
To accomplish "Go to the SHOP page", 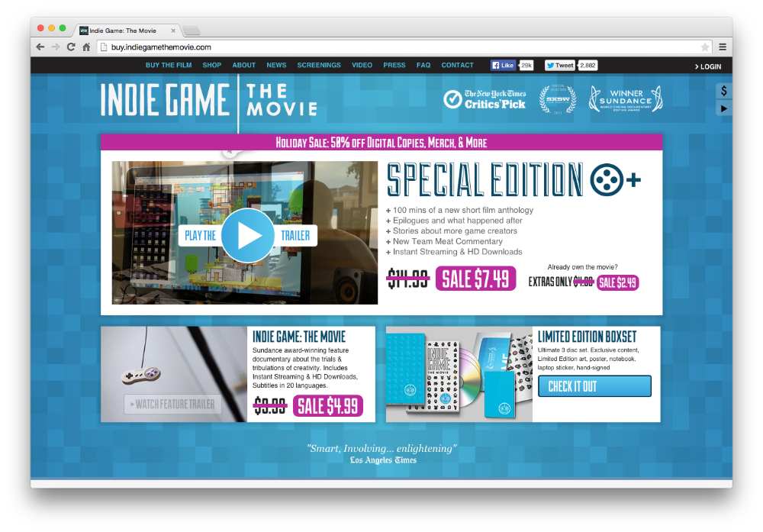I will pyautogui.click(x=211, y=65).
